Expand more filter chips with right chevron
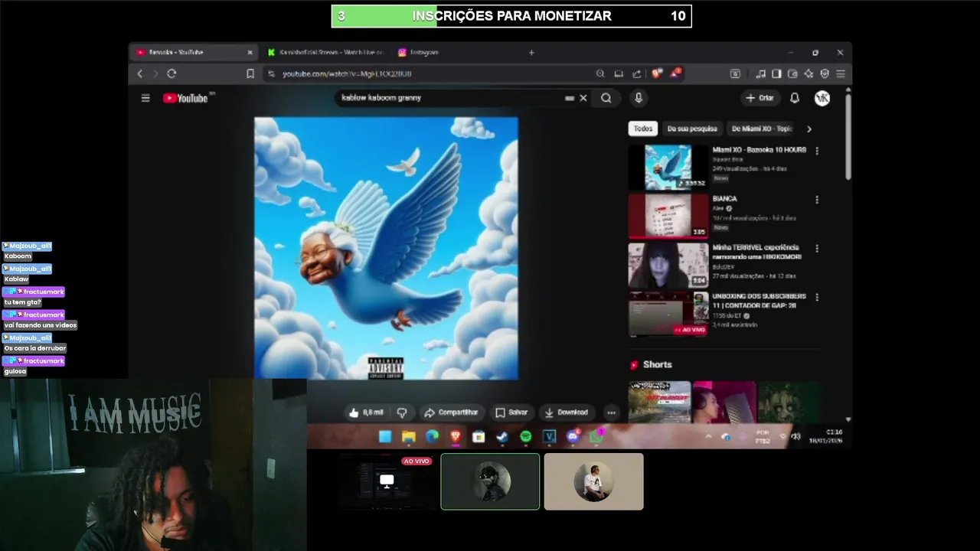 [809, 129]
